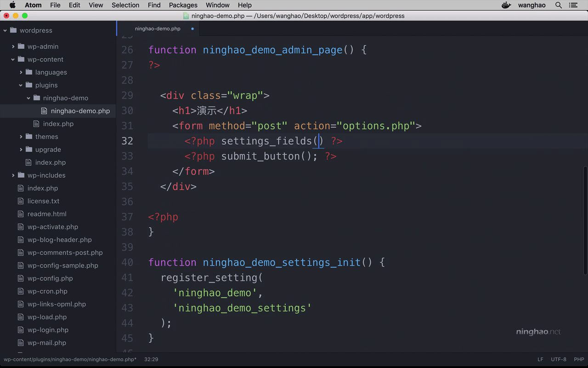
Task: Open the Apple logo menu
Action: (x=12, y=5)
